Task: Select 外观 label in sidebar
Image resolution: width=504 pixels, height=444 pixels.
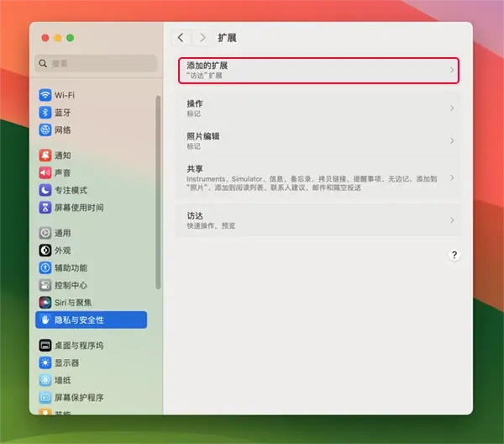Action: coord(62,251)
